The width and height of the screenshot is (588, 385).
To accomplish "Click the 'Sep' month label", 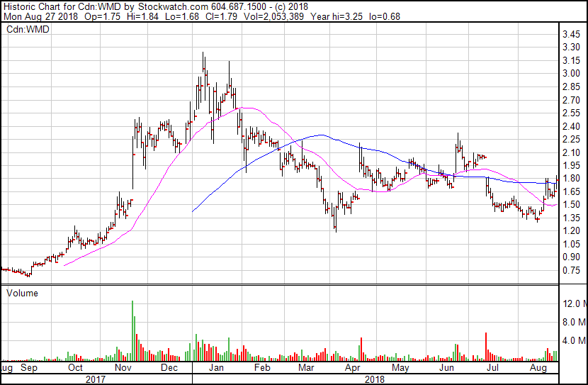I will tap(29, 368).
